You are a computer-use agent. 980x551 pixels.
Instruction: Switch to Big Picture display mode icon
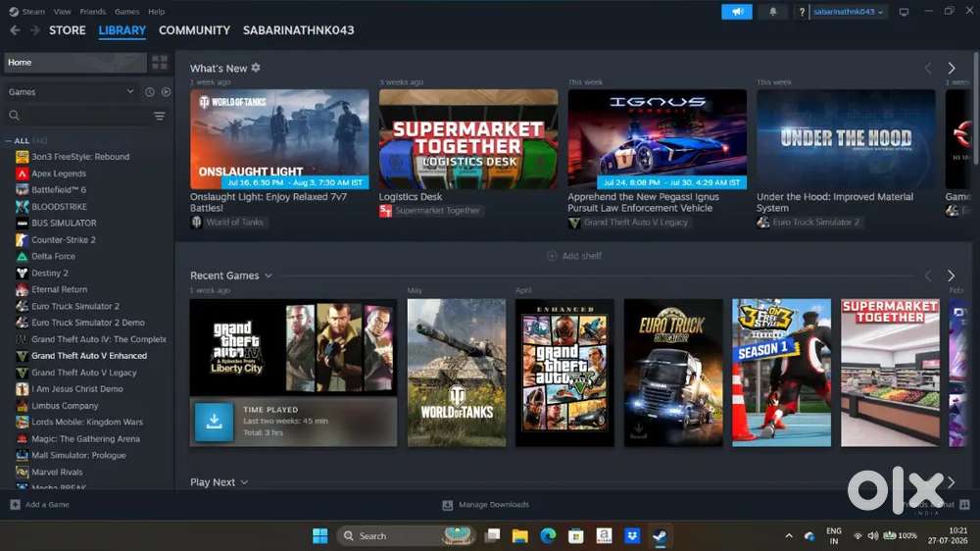click(904, 12)
